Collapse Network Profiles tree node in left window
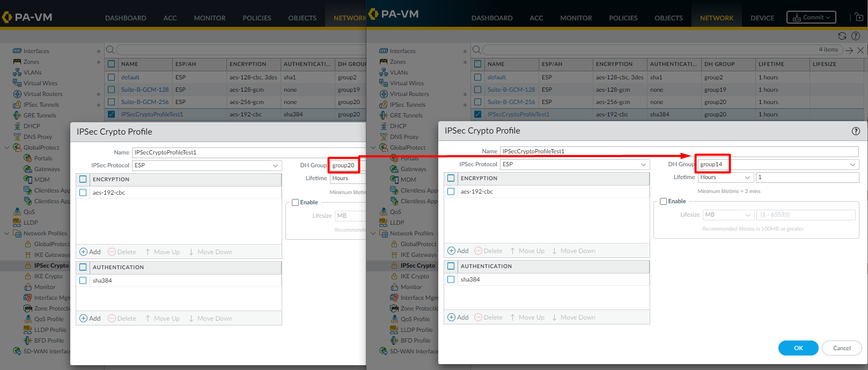 tap(7, 233)
